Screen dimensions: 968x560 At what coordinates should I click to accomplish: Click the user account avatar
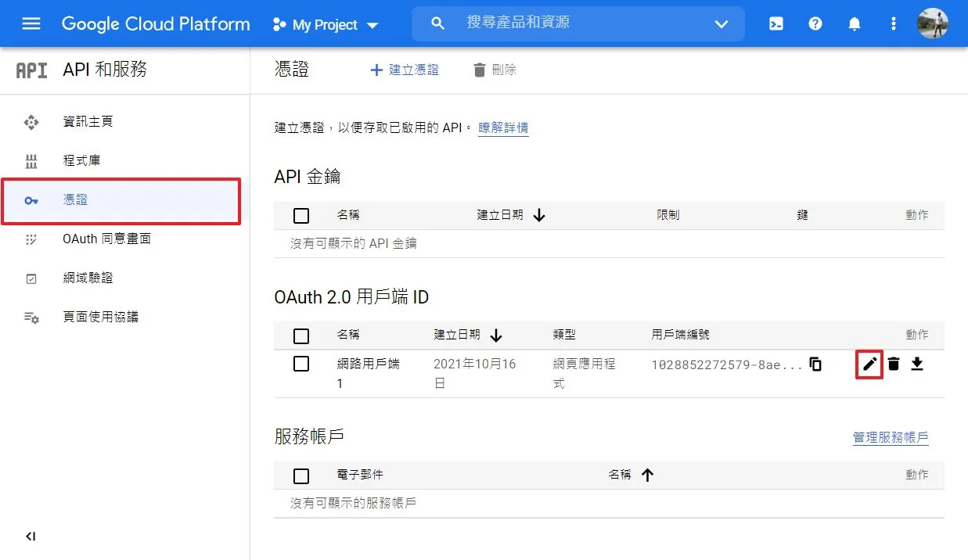[x=933, y=23]
